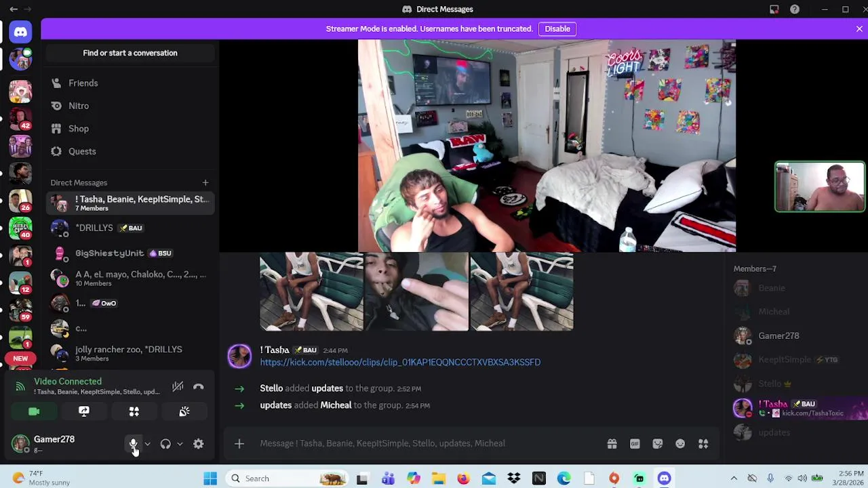Open the Quests page
868x488 pixels.
pos(130,151)
